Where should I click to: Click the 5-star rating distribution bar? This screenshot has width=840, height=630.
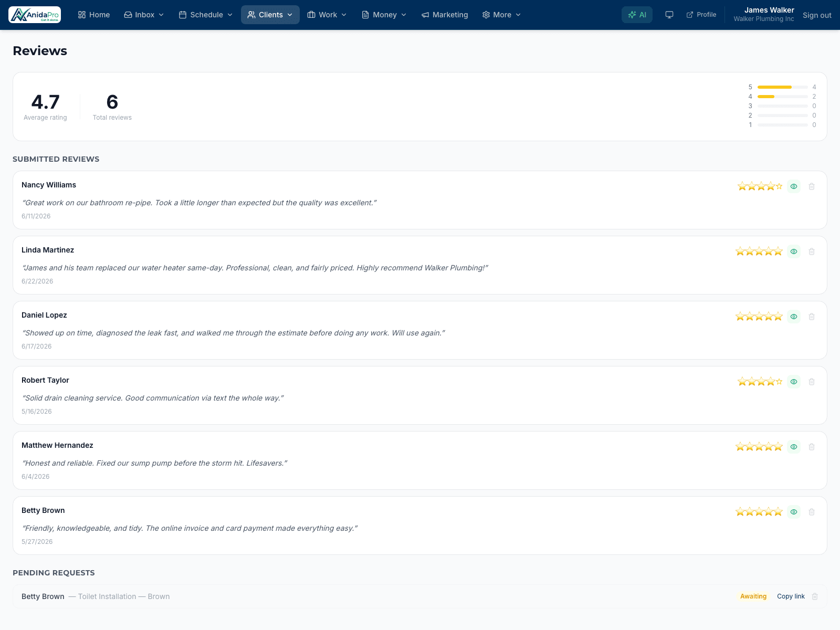click(783, 87)
